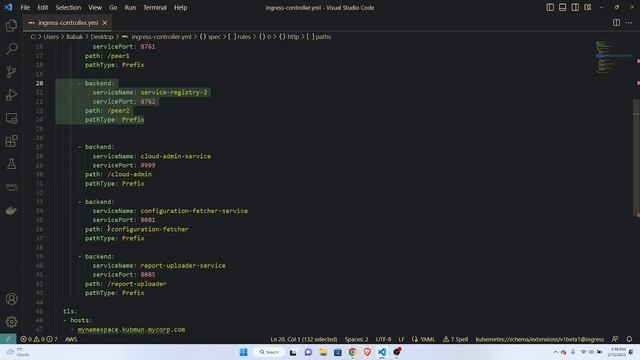Image resolution: width=640 pixels, height=360 pixels.
Task: Open the Edit menu
Action: pyautogui.click(x=42, y=7)
